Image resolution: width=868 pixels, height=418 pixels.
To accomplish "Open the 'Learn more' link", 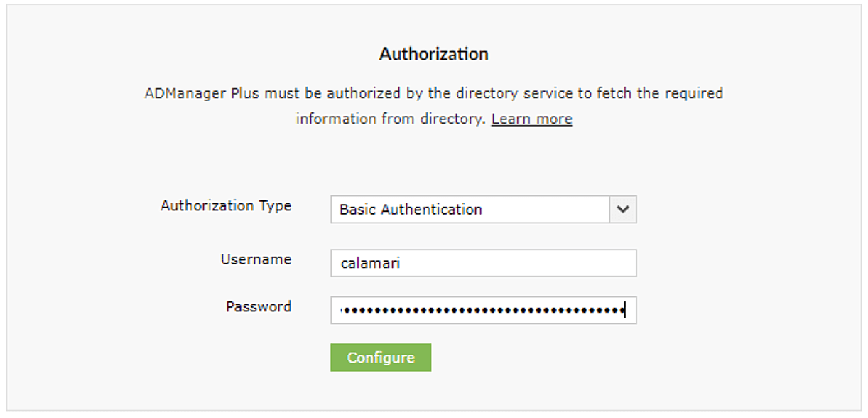I will tap(531, 119).
